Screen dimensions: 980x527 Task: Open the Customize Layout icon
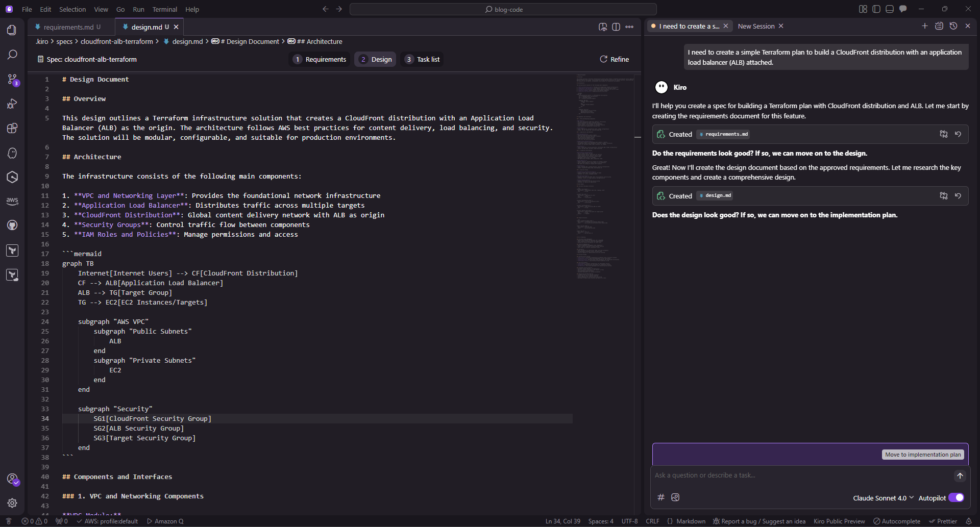(x=863, y=9)
